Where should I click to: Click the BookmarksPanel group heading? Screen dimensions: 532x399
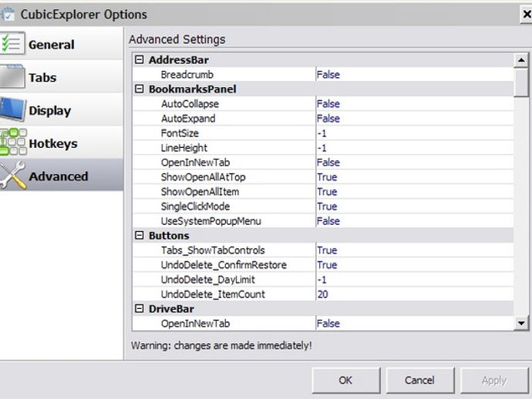pos(193,89)
